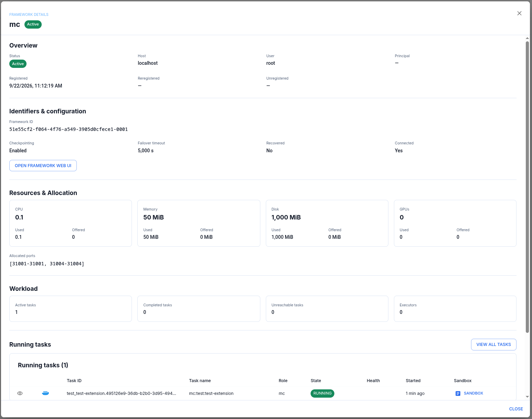Click the FRAMEWORK DETAILS breadcrumb label
Image resolution: width=532 pixels, height=419 pixels.
click(29, 14)
